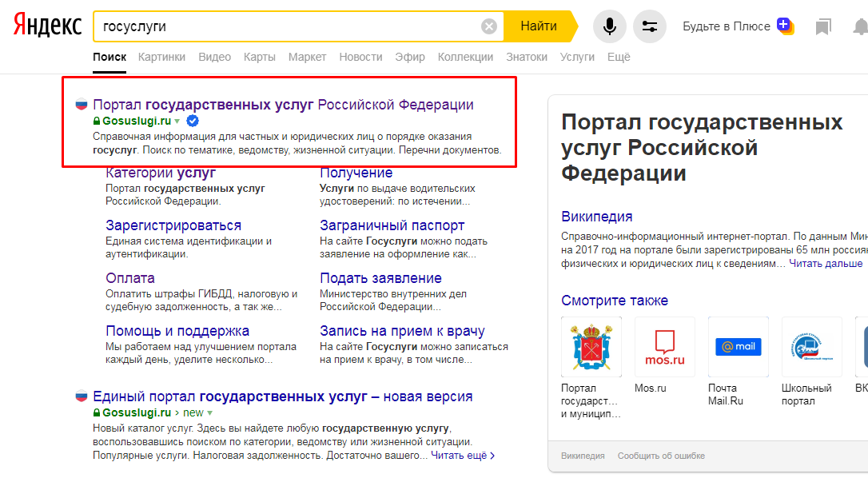Click the verified checkmark badge next to Gosuslugi.ru
This screenshot has width=868, height=478.
(x=193, y=121)
